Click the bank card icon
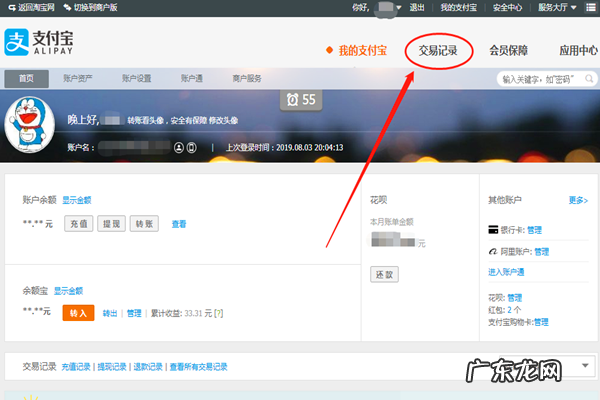600x400 pixels. pyautogui.click(x=493, y=230)
